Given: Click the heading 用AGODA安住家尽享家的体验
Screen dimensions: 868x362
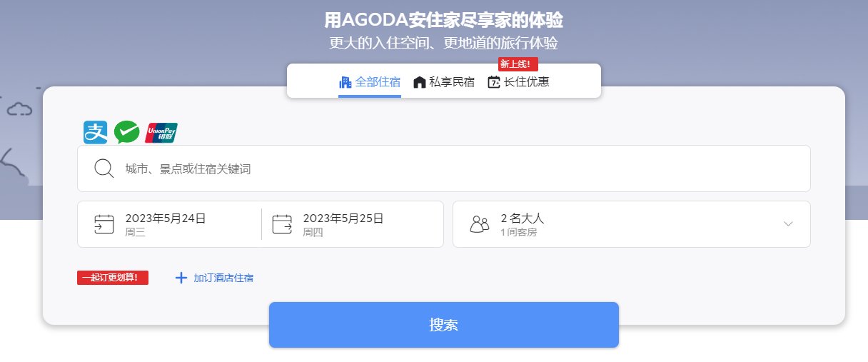Looking at the screenshot, I should click(444, 19).
